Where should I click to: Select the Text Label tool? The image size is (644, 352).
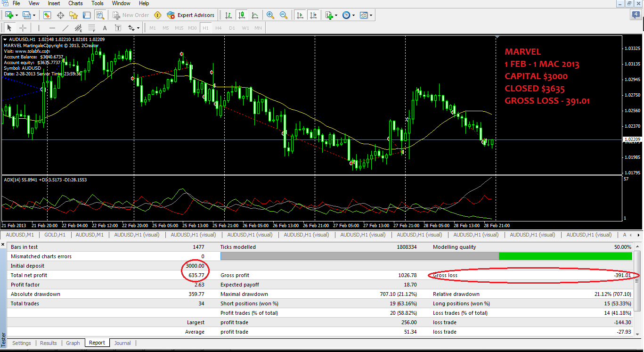point(118,28)
